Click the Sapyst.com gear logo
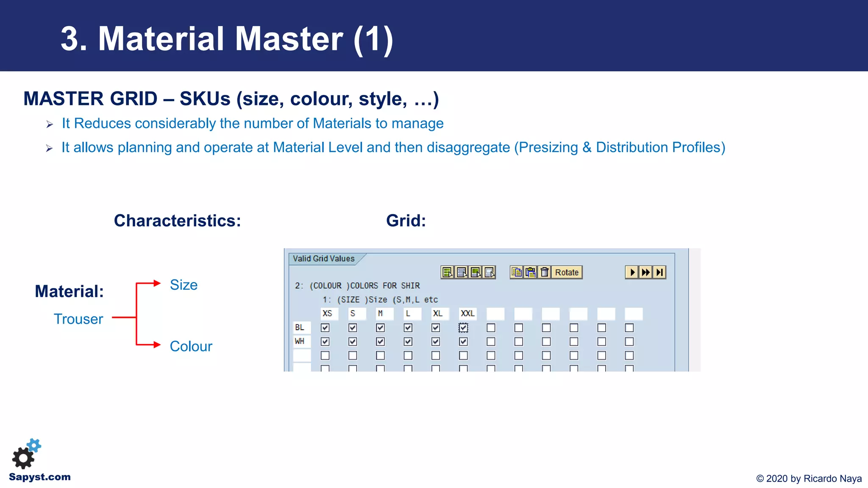The height and width of the screenshot is (488, 868). point(27,454)
